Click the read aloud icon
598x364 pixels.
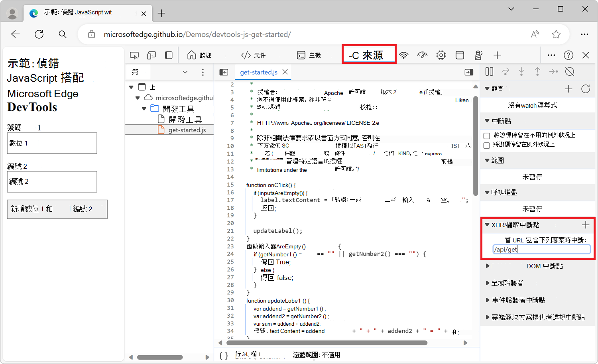535,34
